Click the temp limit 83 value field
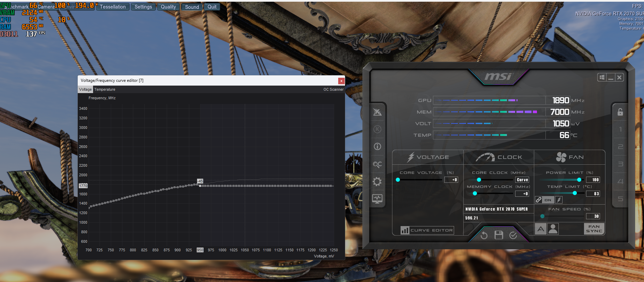The height and width of the screenshot is (282, 644). tap(593, 194)
